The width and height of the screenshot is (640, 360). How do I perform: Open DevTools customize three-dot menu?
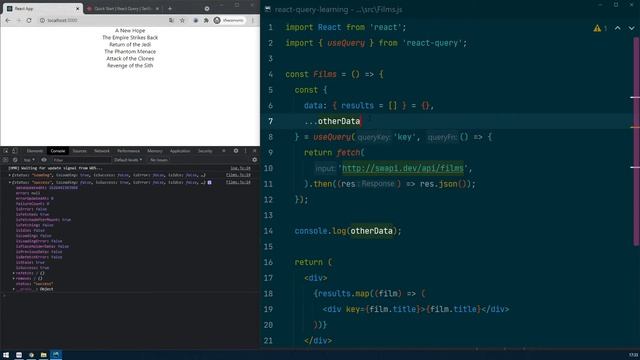(x=245, y=151)
